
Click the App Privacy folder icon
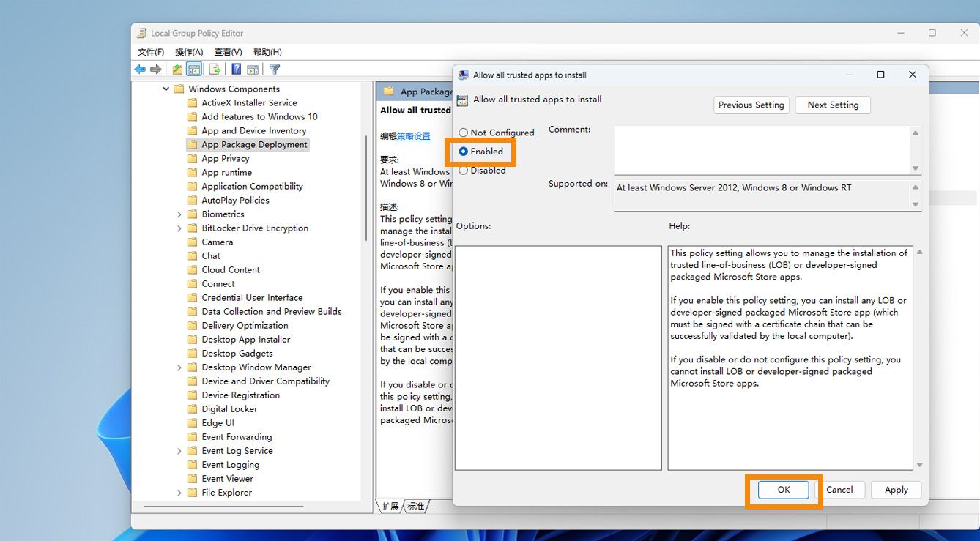[x=192, y=158]
